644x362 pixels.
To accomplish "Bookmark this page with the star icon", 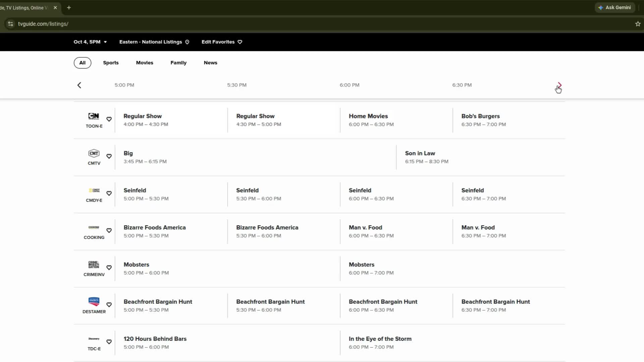I will (638, 24).
